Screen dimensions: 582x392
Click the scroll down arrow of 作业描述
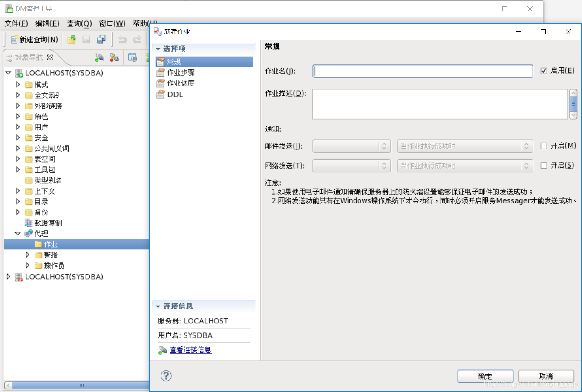tap(573, 115)
